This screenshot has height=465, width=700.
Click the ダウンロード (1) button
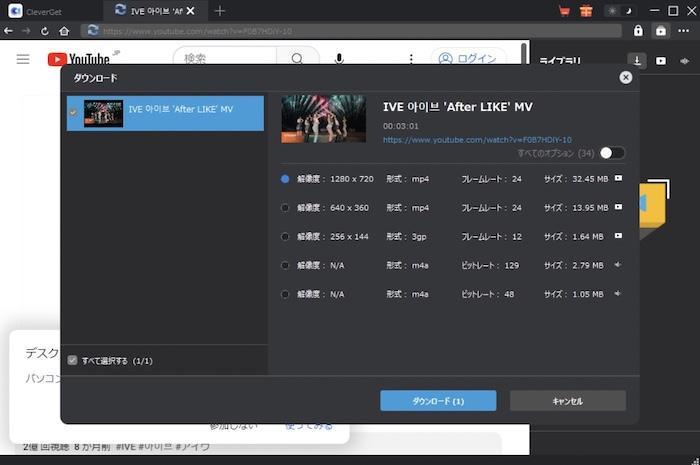coord(438,401)
